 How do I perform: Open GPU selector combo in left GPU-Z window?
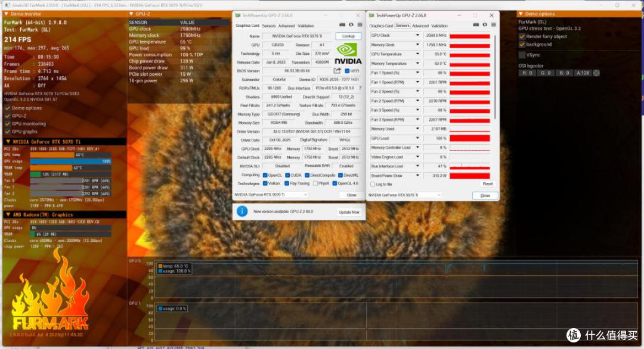271,195
